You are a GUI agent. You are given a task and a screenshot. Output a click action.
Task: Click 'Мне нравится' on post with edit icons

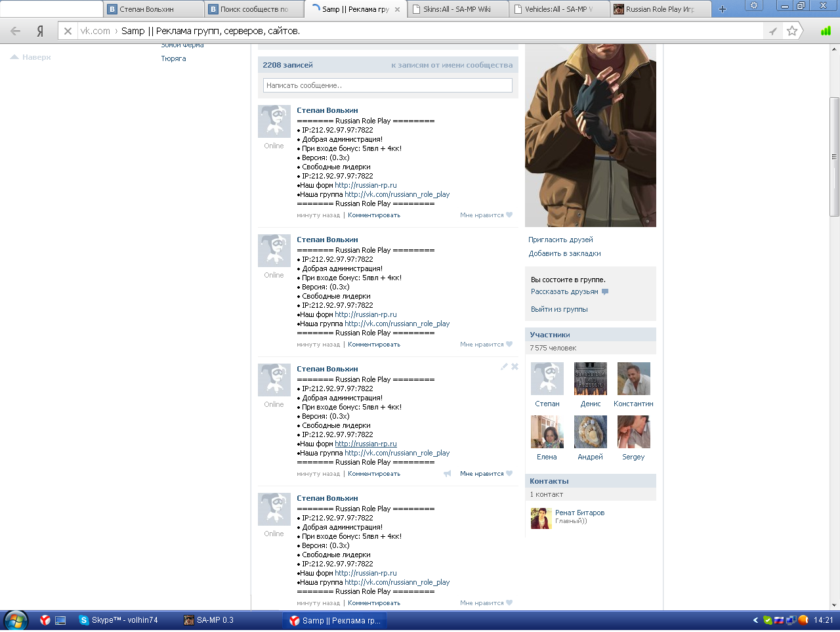(x=486, y=473)
